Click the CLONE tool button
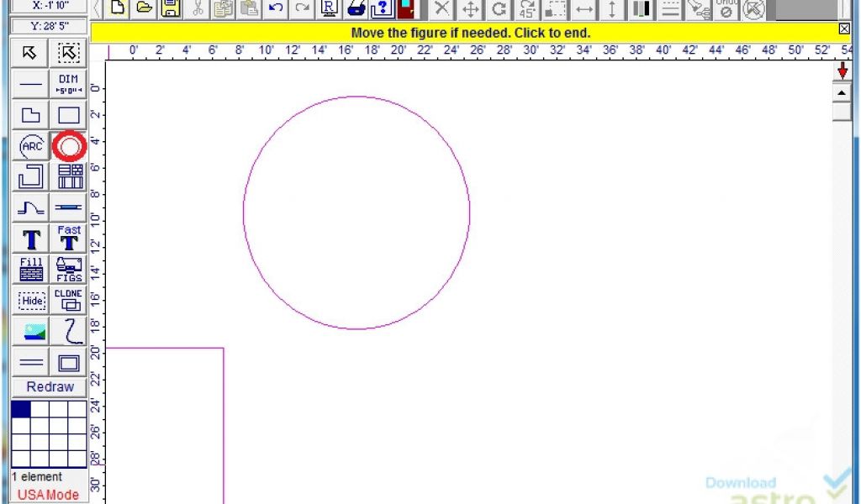This screenshot has width=861, height=504. click(x=69, y=300)
